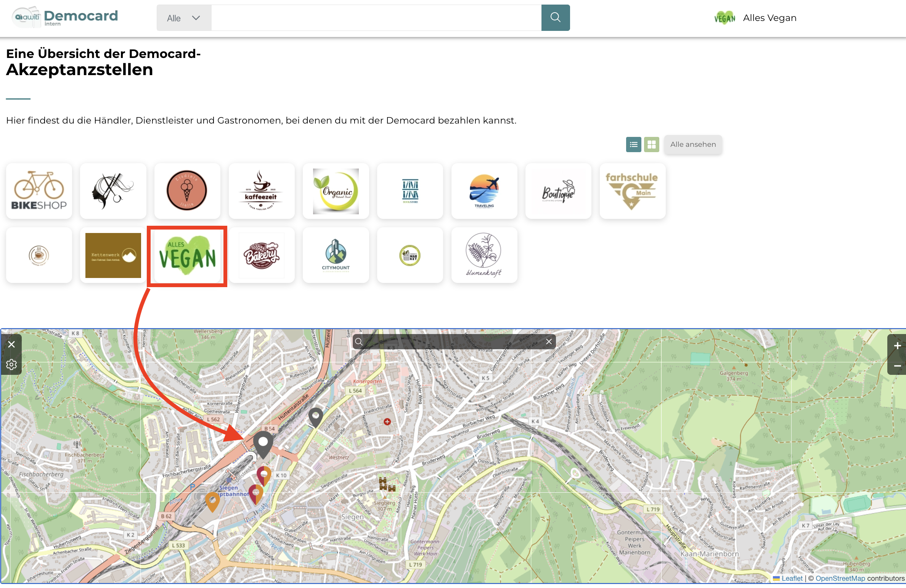Switch to list view icon

[x=633, y=145]
